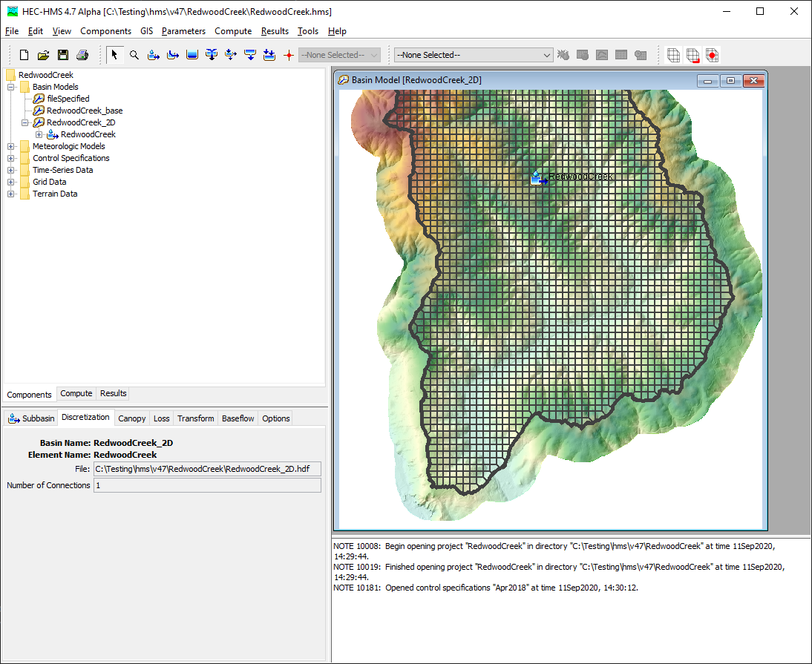Image resolution: width=812 pixels, height=664 pixels.
Task: Click the disabled results graph icon
Action: 602,55
